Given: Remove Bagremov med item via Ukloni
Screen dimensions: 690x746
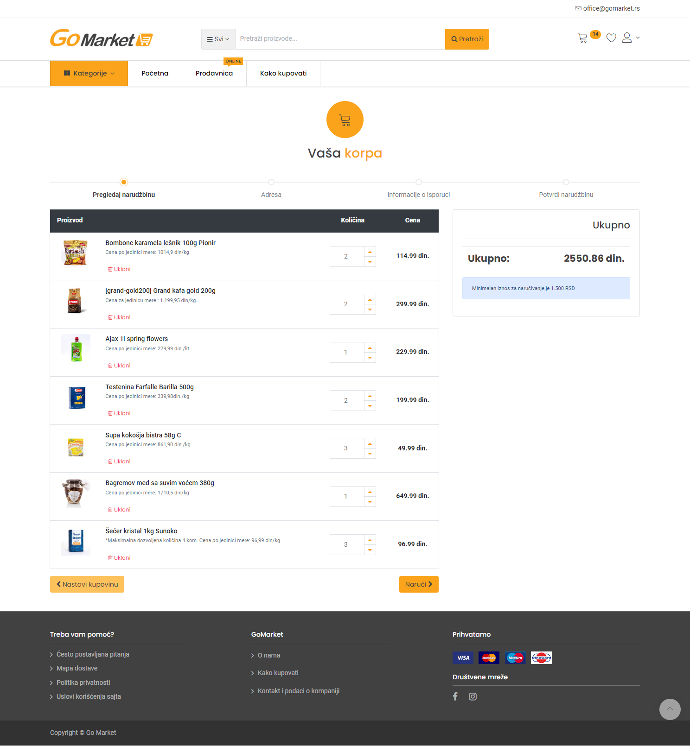Looking at the screenshot, I should pos(119,510).
